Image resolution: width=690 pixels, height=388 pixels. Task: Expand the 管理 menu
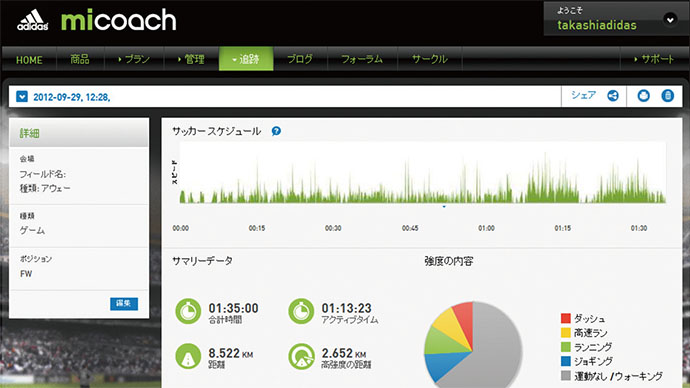191,59
